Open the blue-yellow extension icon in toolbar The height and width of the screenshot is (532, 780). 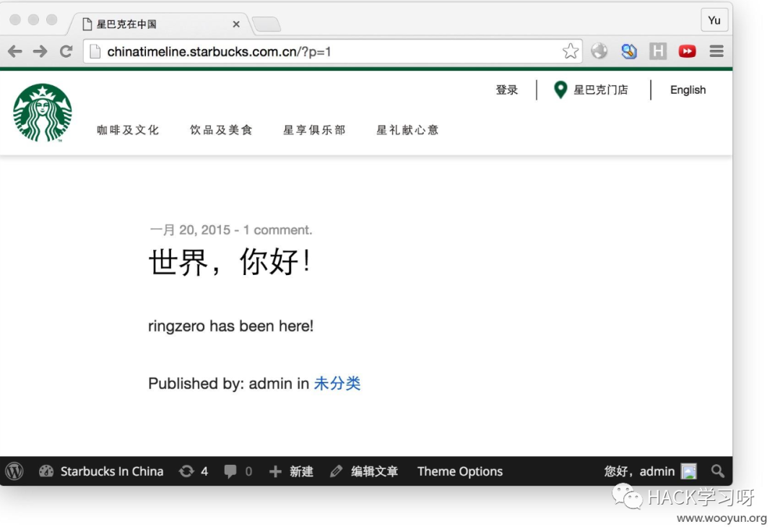629,51
